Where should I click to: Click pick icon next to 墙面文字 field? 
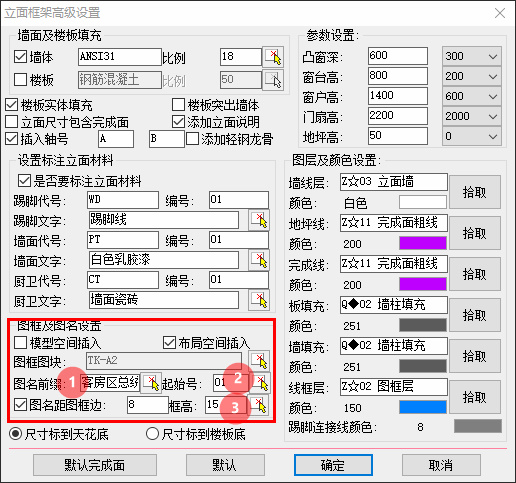tap(259, 260)
